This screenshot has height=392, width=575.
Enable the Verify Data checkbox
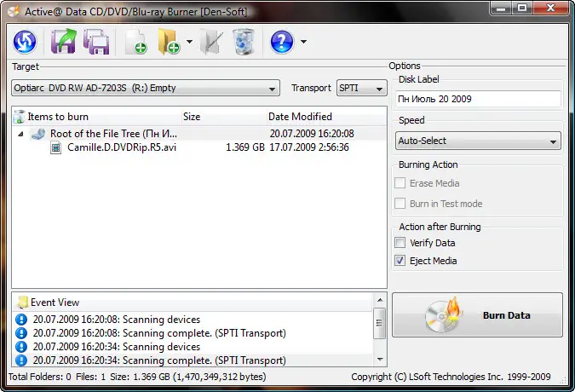pos(400,243)
